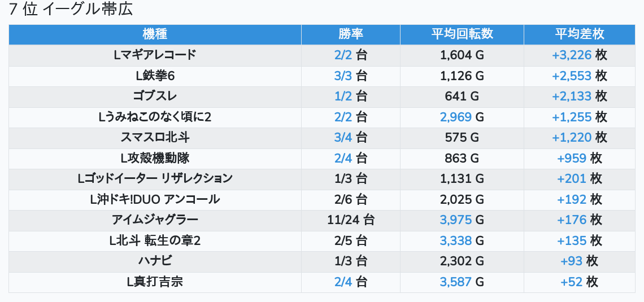Select the L真打吉宗 machine name

coord(155,282)
